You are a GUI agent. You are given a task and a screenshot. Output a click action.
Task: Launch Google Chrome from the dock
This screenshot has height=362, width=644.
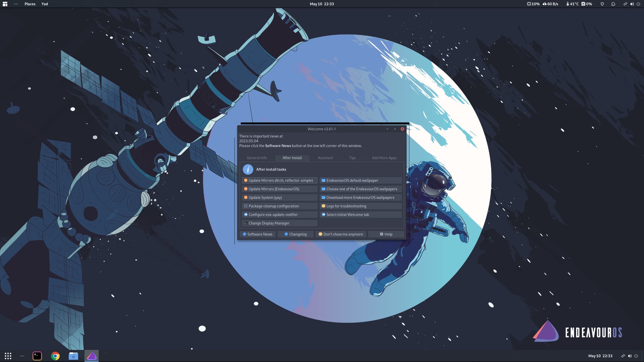tap(55, 356)
